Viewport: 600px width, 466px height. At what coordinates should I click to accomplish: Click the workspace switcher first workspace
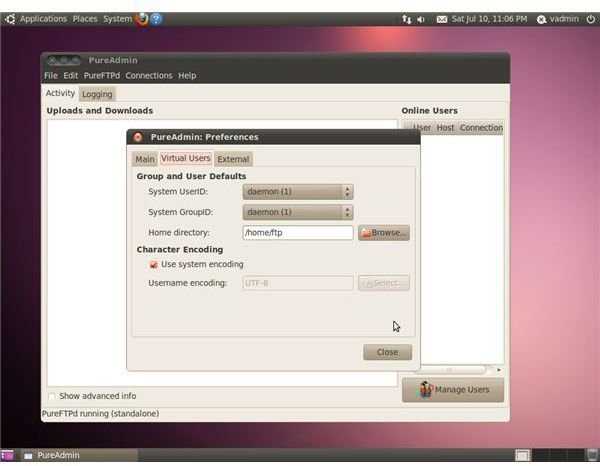pyautogui.click(x=522, y=455)
